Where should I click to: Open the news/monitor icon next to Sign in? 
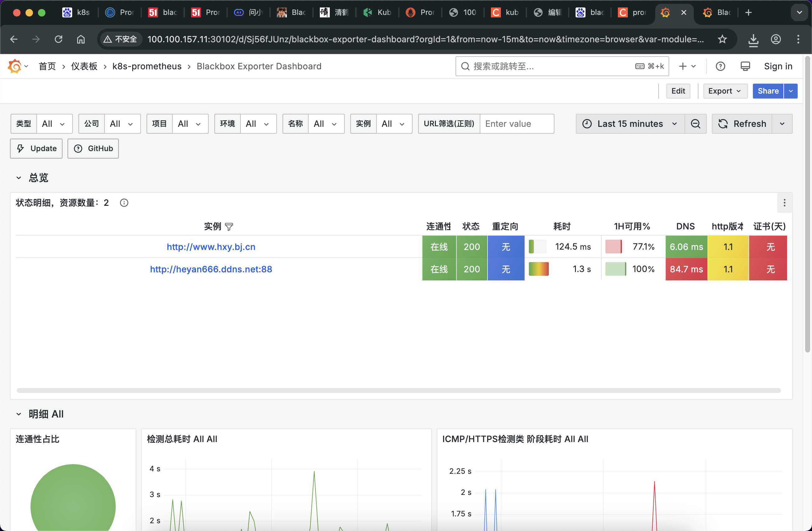[x=745, y=66]
